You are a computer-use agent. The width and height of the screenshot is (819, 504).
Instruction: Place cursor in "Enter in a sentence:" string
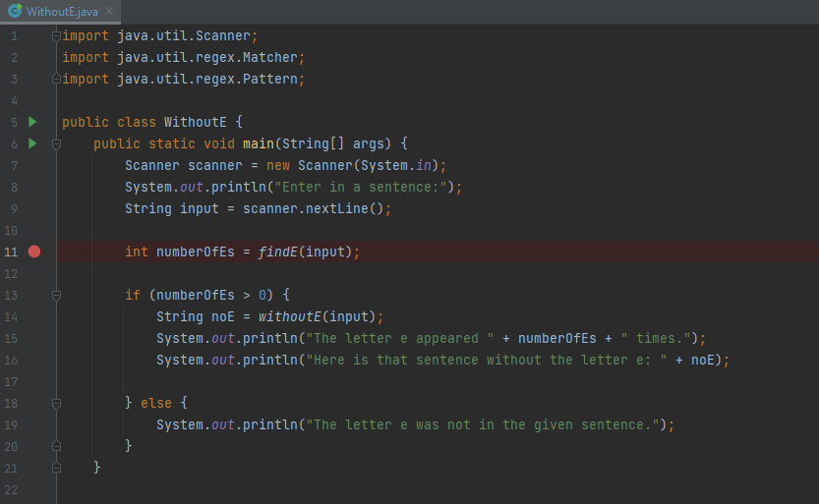pyautogui.click(x=364, y=187)
